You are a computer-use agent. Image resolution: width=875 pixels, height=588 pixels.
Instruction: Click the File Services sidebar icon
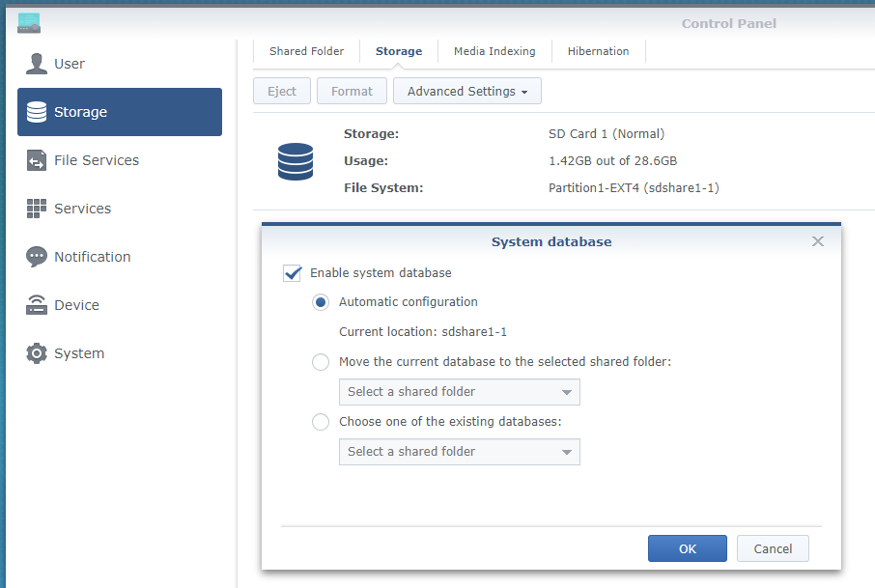(36, 160)
